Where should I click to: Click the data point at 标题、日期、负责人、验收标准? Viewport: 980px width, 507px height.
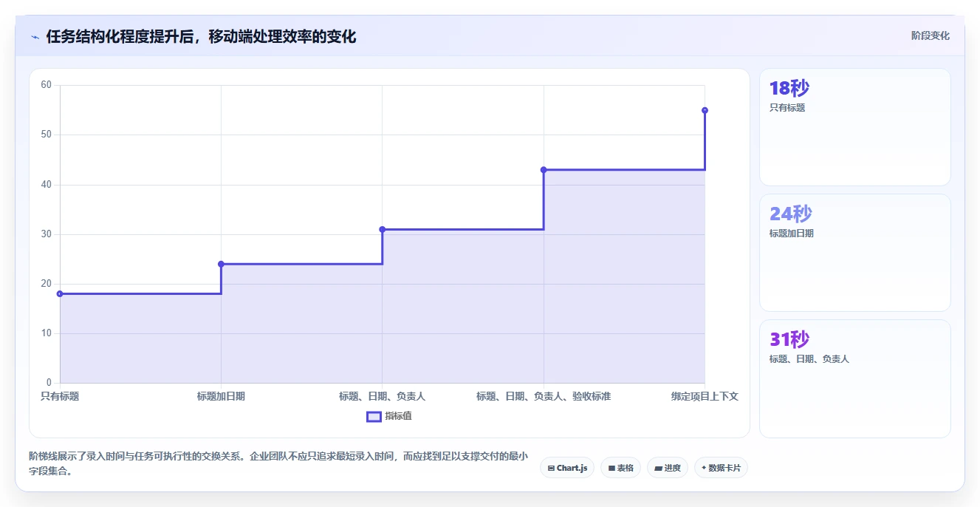coord(544,170)
